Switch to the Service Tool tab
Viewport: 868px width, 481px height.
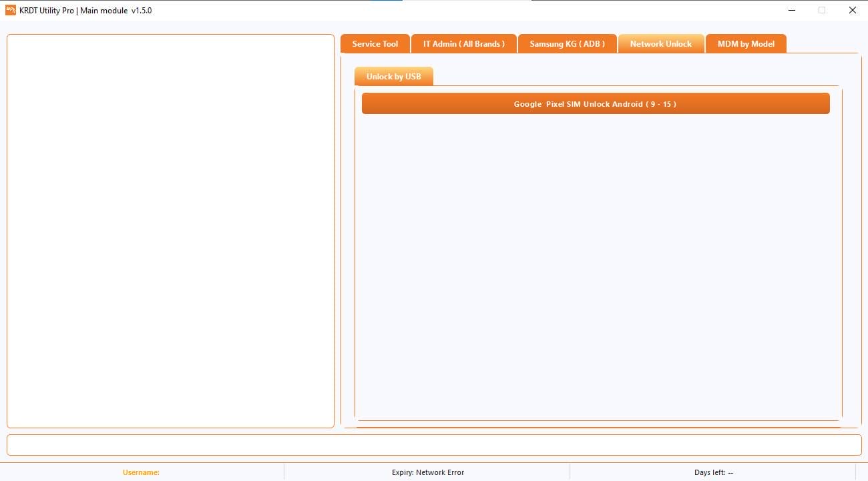coord(375,43)
